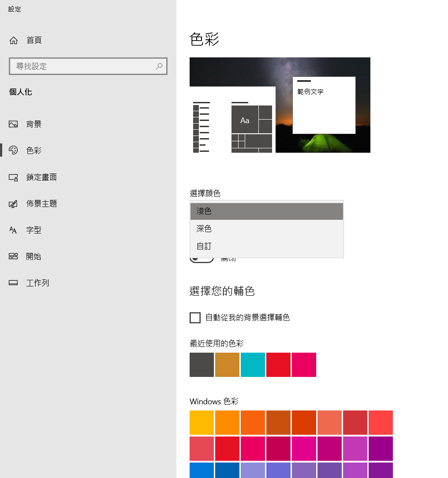Click the 背景 picture icon
448x478 pixels.
click(x=13, y=124)
